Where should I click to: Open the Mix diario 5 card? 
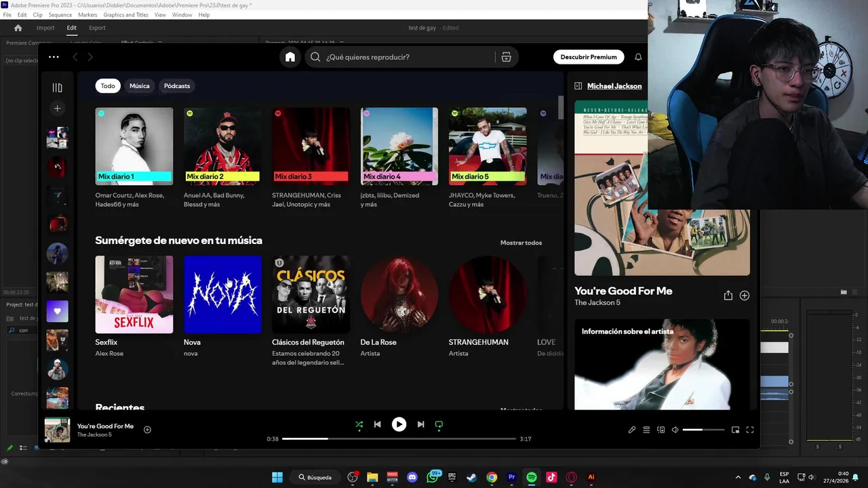click(x=487, y=158)
